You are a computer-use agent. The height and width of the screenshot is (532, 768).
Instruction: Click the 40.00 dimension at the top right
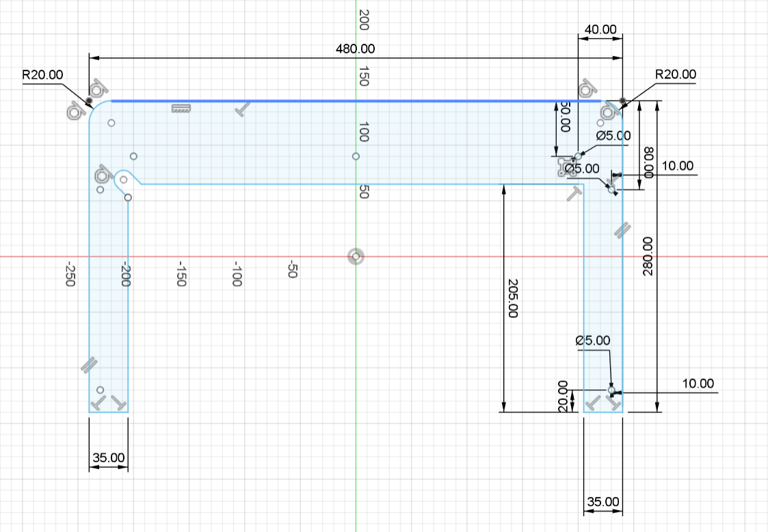click(600, 30)
